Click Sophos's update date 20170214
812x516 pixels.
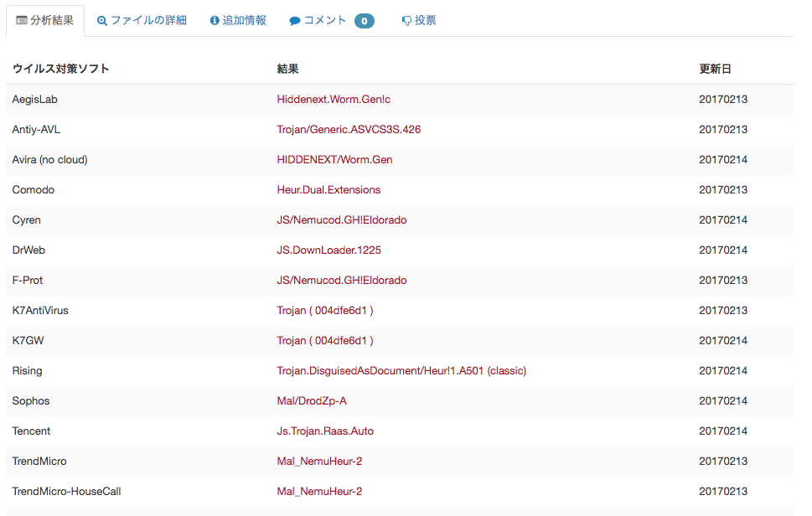(723, 400)
